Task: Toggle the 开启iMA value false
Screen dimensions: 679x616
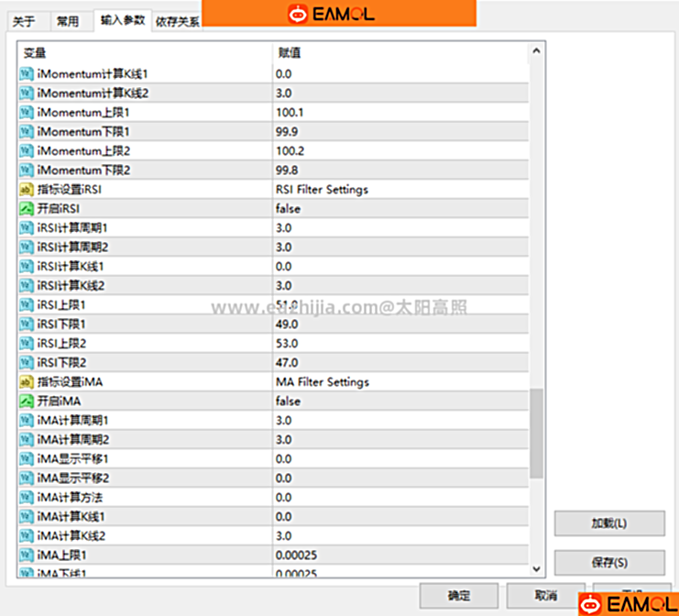Action: coord(288,401)
